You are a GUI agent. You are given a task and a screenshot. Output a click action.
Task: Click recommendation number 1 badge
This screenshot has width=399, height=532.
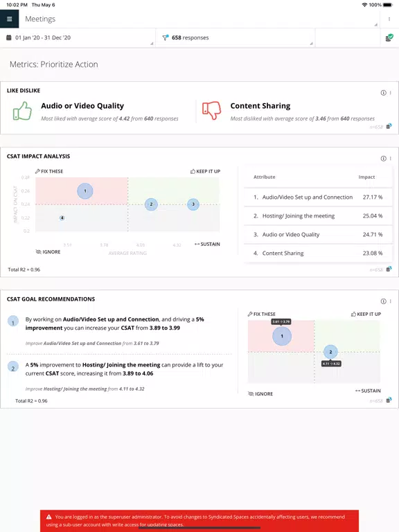13,321
